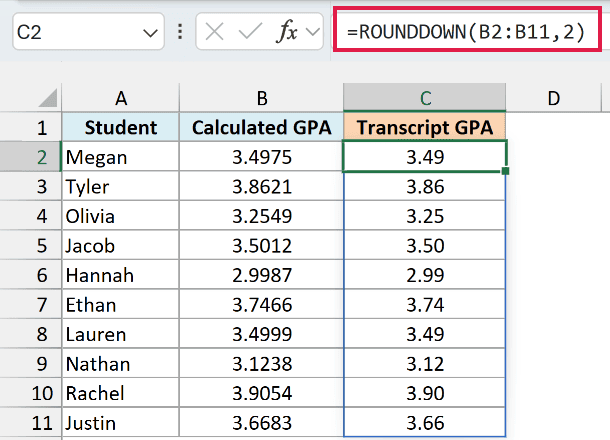Click the Transcript GPA header cell

coord(425,127)
